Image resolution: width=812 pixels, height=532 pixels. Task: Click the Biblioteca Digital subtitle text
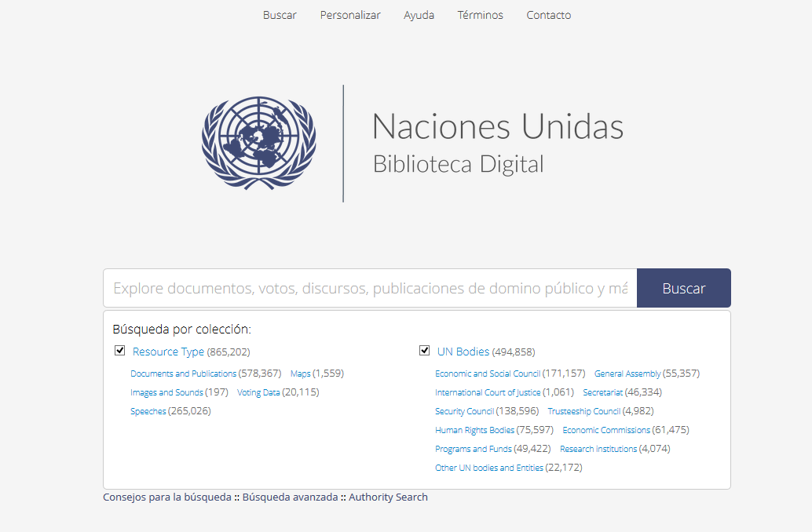459,164
